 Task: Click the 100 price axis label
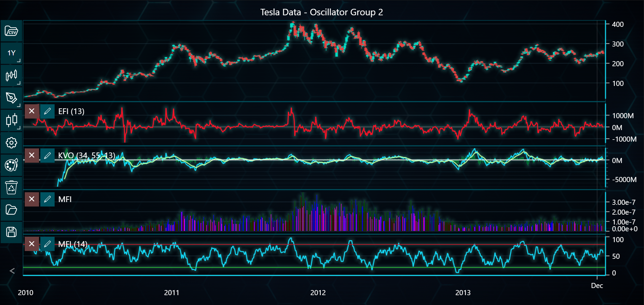[618, 84]
